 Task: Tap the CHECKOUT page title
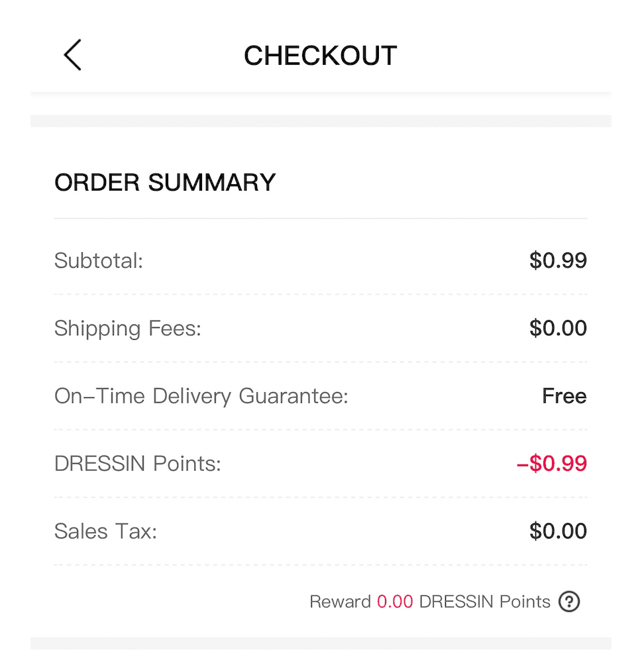click(x=320, y=56)
